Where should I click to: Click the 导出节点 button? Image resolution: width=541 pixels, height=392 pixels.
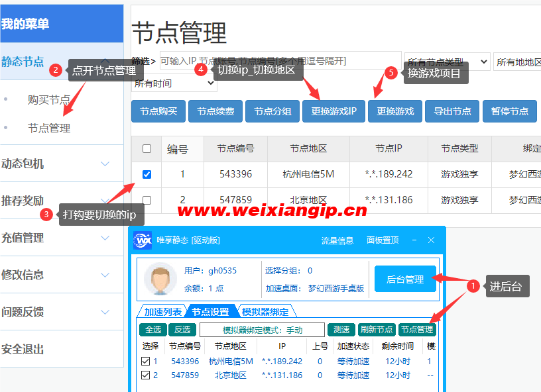pos(452,111)
